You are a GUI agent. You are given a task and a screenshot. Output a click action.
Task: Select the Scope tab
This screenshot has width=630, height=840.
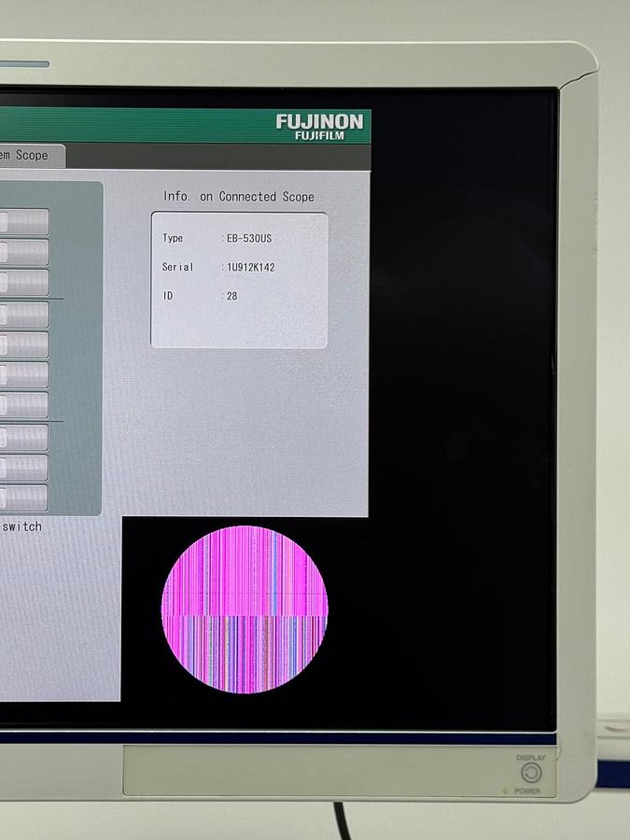coord(32,156)
